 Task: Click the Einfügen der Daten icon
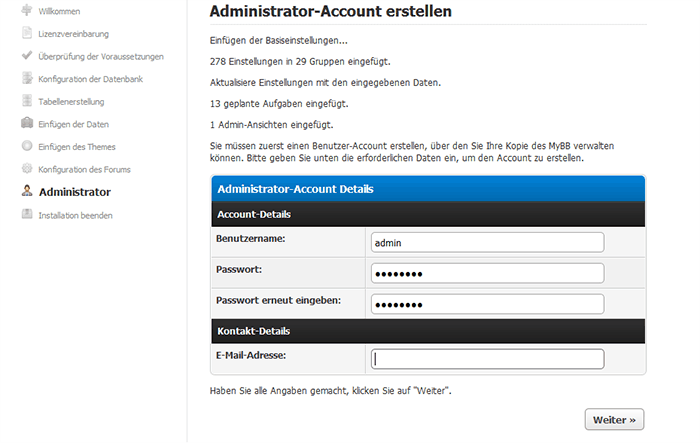(x=27, y=123)
